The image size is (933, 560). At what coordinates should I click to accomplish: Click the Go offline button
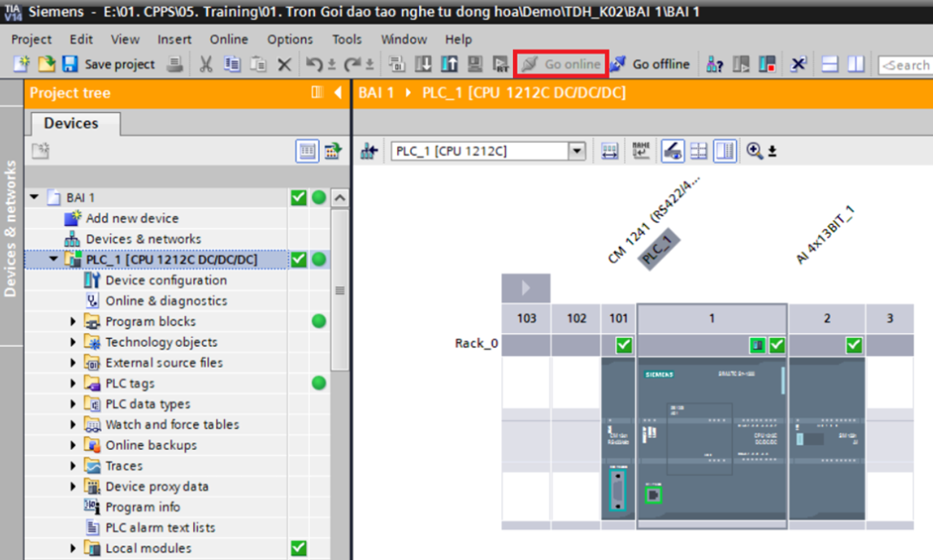[651, 65]
